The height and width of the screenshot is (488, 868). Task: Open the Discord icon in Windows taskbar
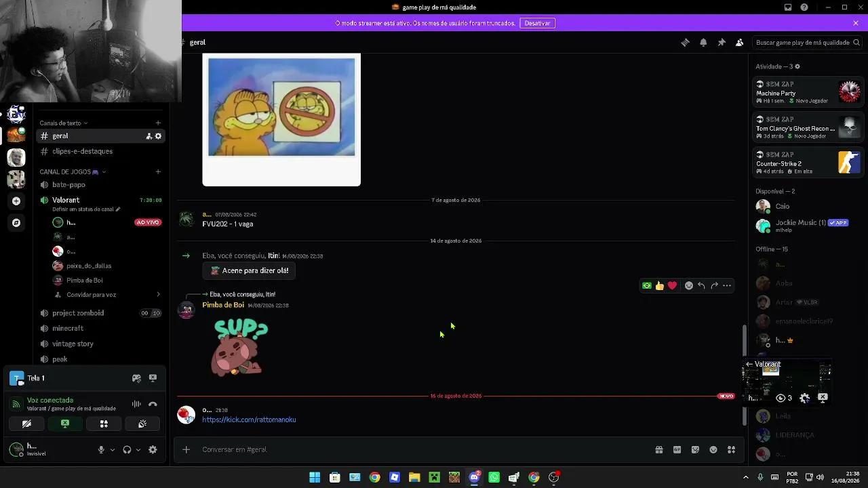tap(475, 477)
